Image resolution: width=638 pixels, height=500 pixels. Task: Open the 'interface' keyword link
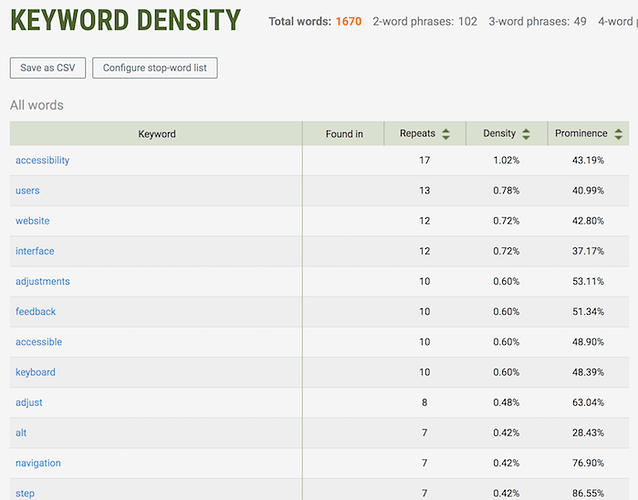point(35,251)
